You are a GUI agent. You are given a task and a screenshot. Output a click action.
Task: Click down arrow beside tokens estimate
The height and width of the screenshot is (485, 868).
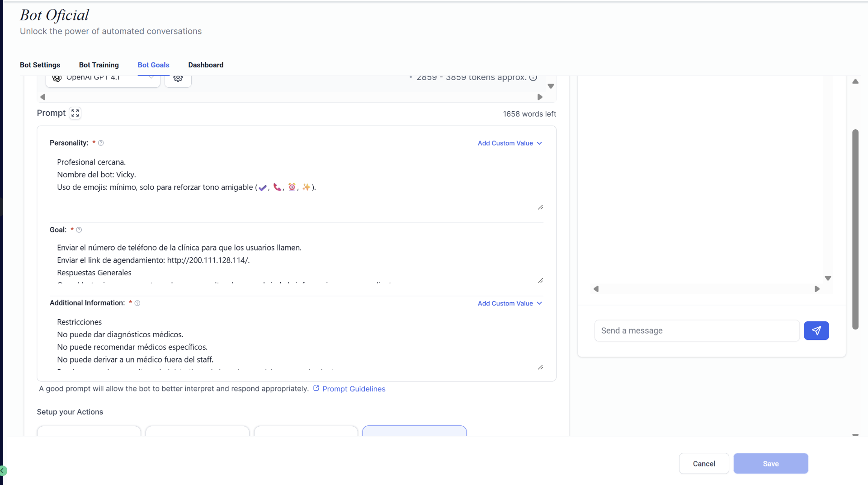pos(551,86)
